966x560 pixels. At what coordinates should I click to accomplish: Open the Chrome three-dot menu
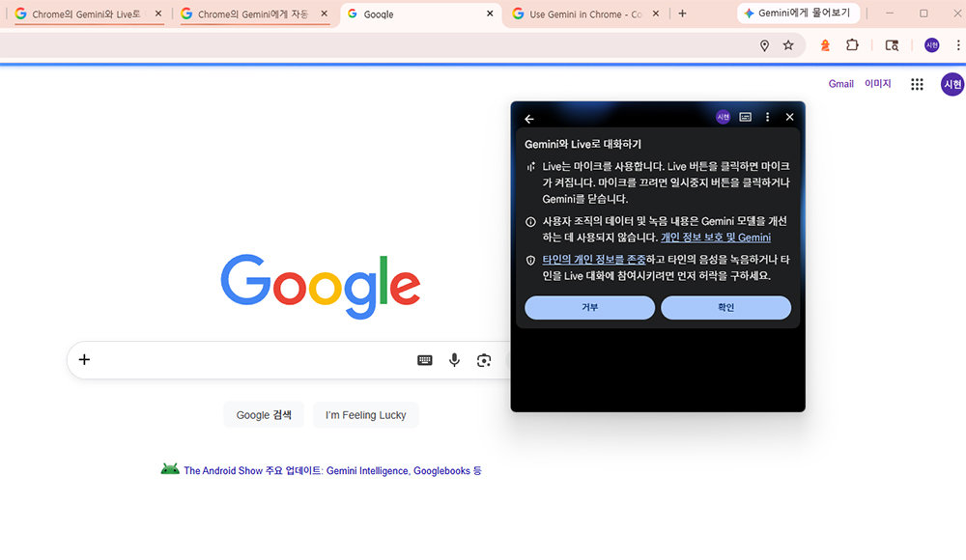click(x=958, y=45)
